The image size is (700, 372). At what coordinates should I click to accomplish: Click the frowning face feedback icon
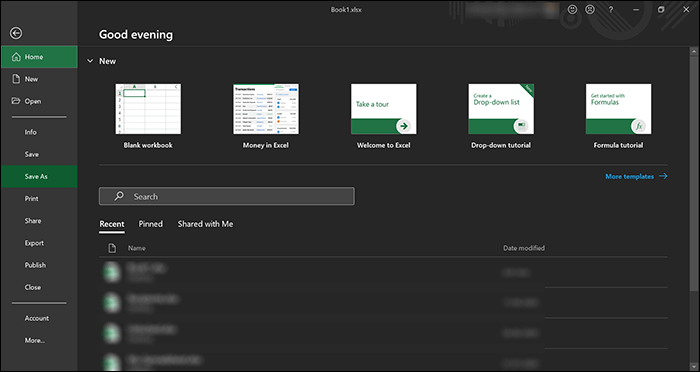[590, 9]
